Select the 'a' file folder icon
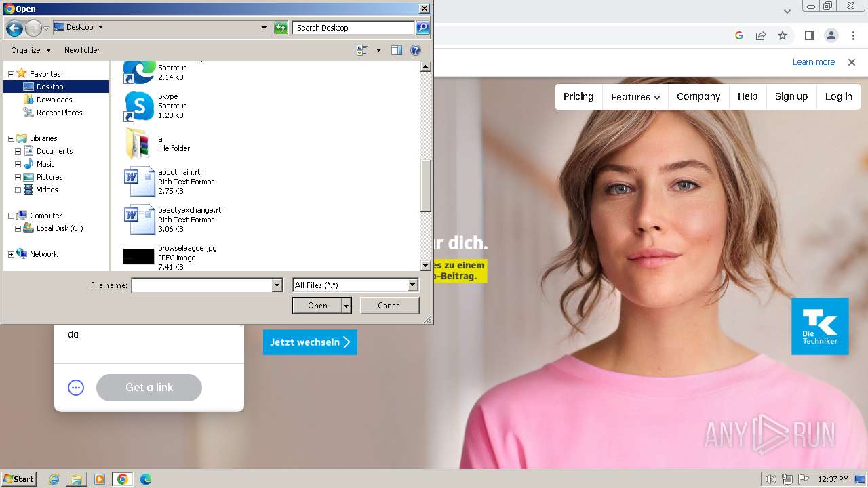The height and width of the screenshot is (488, 868). [139, 144]
